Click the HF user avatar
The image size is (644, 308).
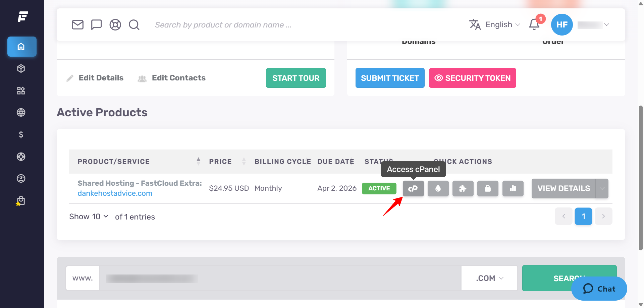(x=562, y=25)
